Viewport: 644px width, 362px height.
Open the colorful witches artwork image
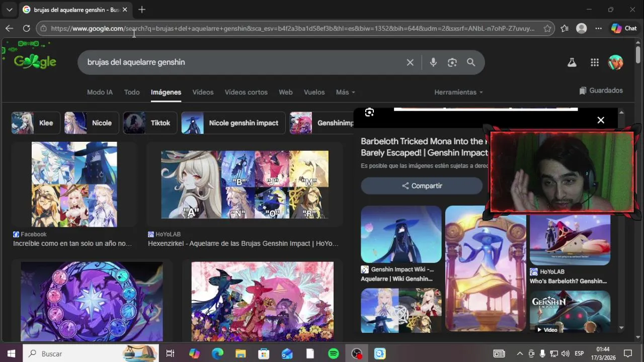pyautogui.click(x=262, y=301)
